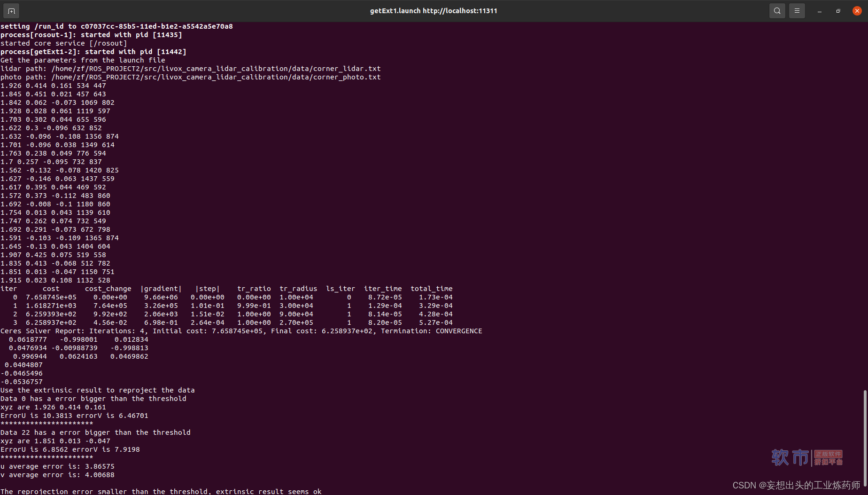868x495 pixels.
Task: Click translation value 0.0404807
Action: tap(23, 365)
